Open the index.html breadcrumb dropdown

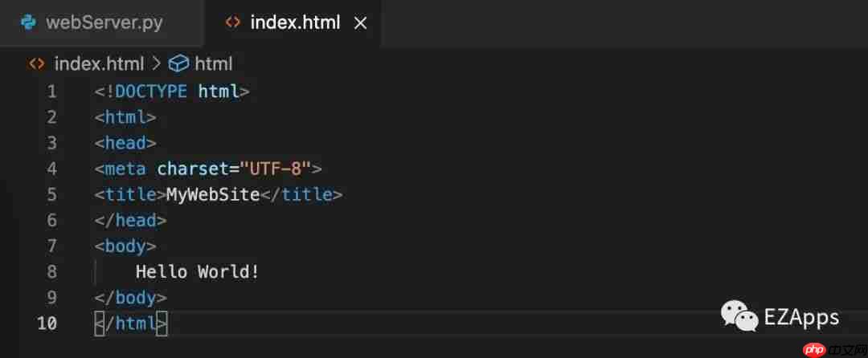[99, 63]
